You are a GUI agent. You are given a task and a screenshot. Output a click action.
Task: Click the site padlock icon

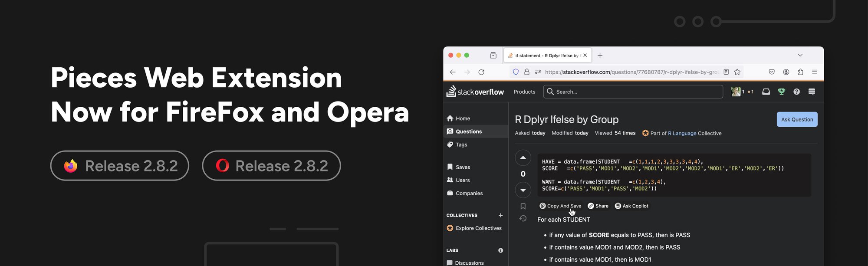[527, 72]
